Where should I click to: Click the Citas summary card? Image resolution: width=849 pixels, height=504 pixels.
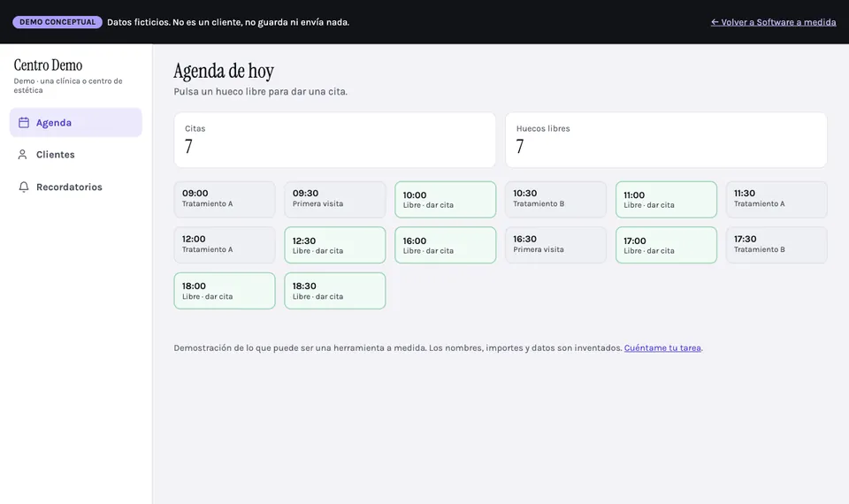point(334,140)
